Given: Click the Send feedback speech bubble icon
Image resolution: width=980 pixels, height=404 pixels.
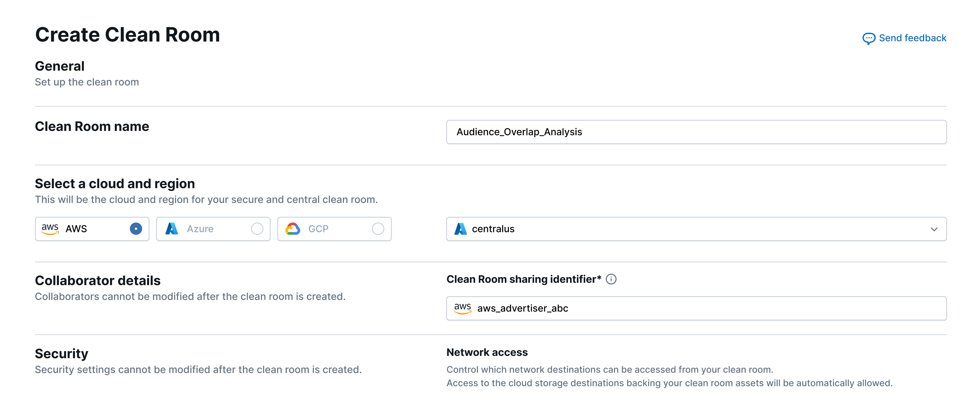Looking at the screenshot, I should 869,38.
